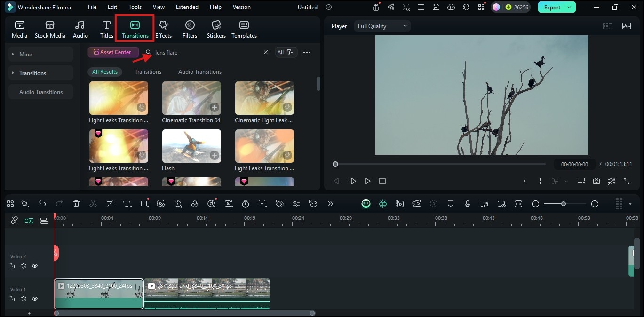644x317 pixels.
Task: Mute the Video 1 track audio
Action: [23, 299]
